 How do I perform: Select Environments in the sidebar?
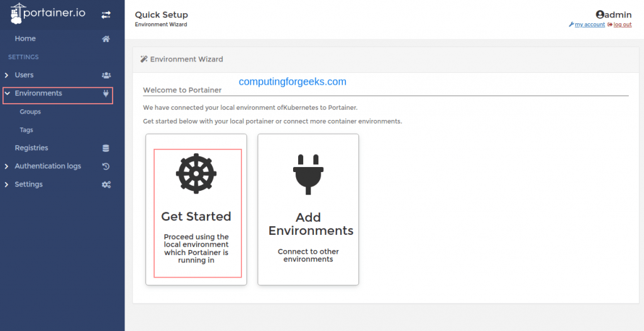coord(38,93)
